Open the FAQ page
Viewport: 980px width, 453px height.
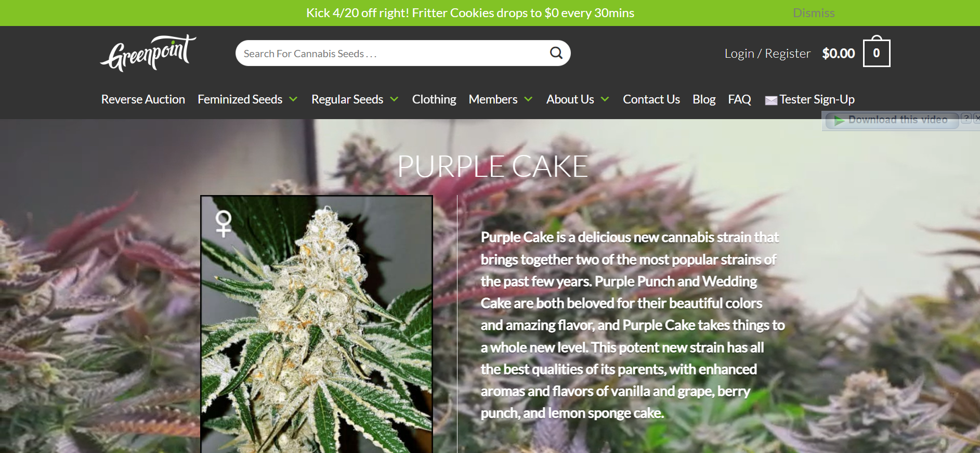click(739, 99)
